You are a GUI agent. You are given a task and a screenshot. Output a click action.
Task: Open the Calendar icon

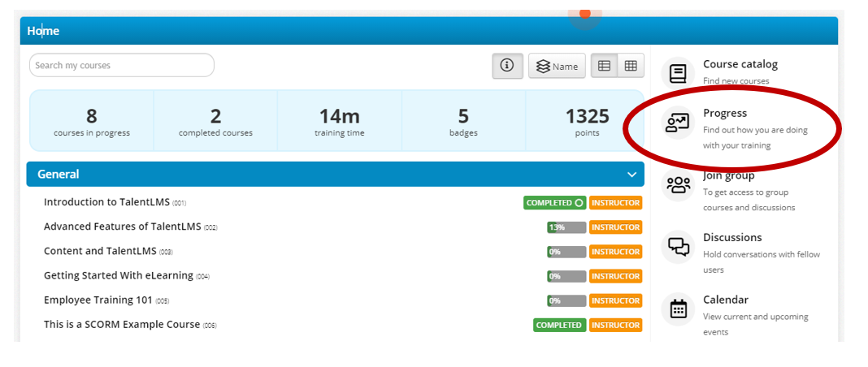[678, 309]
